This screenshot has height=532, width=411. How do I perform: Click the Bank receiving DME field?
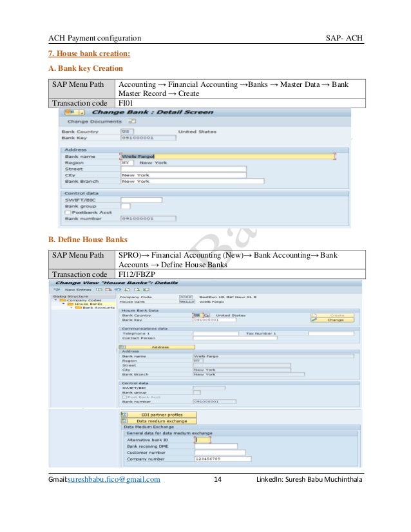pyautogui.click(x=216, y=446)
